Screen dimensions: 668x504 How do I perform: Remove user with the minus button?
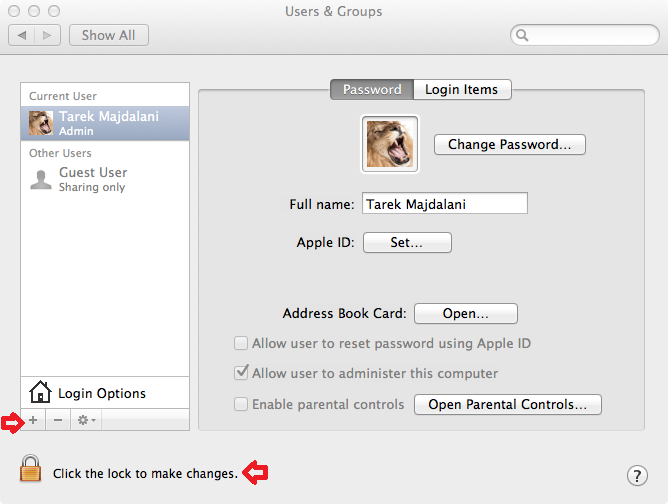click(x=58, y=420)
